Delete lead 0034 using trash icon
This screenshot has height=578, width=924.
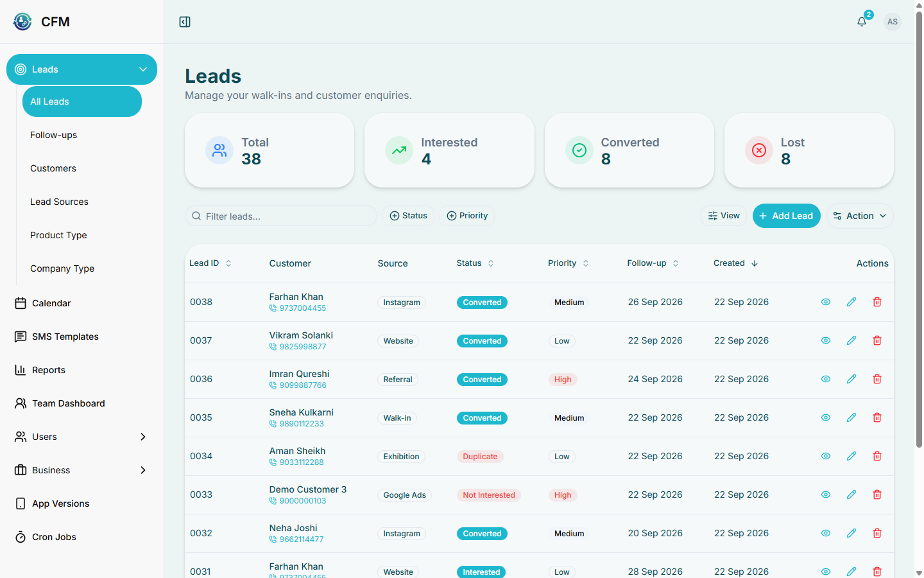point(877,456)
